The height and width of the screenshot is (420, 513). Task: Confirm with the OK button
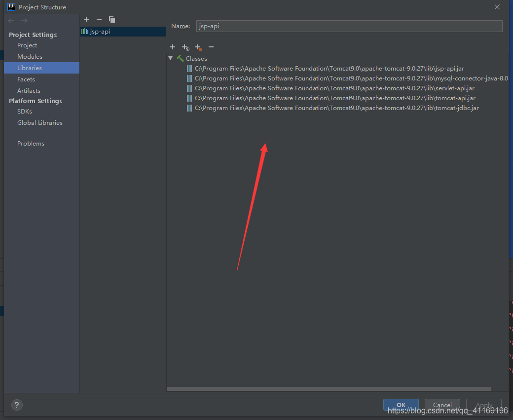pos(401,405)
